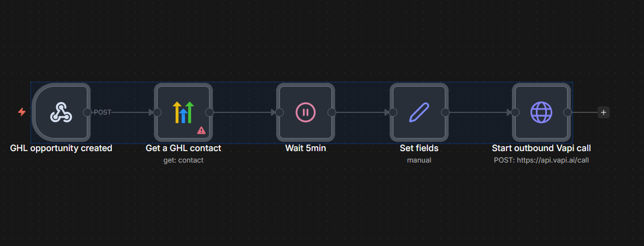Click the "Get a GHL contact" label
This screenshot has width=644, height=246.
[x=183, y=148]
